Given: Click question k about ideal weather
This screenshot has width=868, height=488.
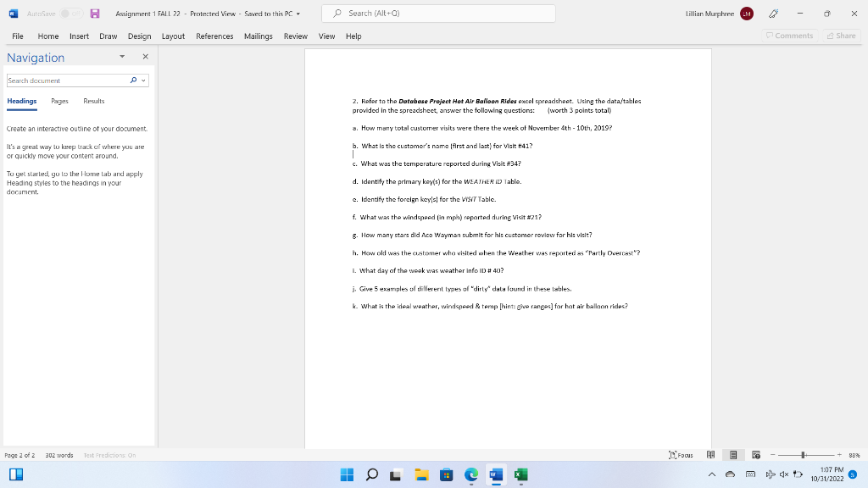Looking at the screenshot, I should click(490, 306).
